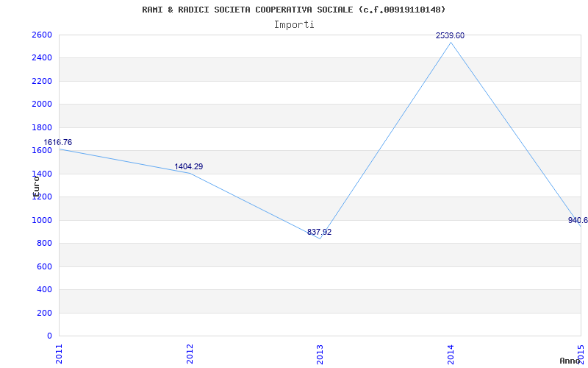Click the 'Importi' subtitle
This screenshot has width=588, height=368.
tap(294, 25)
